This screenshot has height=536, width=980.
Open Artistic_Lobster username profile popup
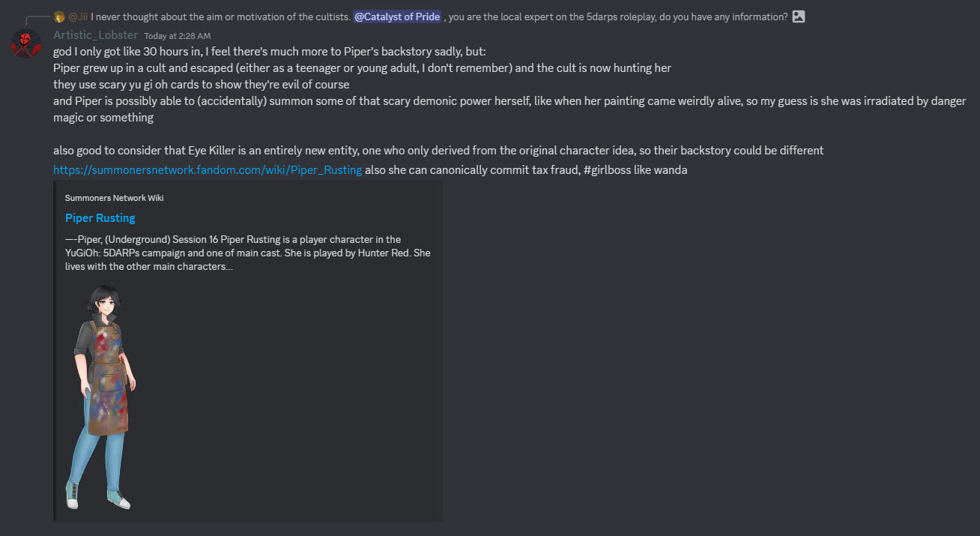pyautogui.click(x=95, y=35)
